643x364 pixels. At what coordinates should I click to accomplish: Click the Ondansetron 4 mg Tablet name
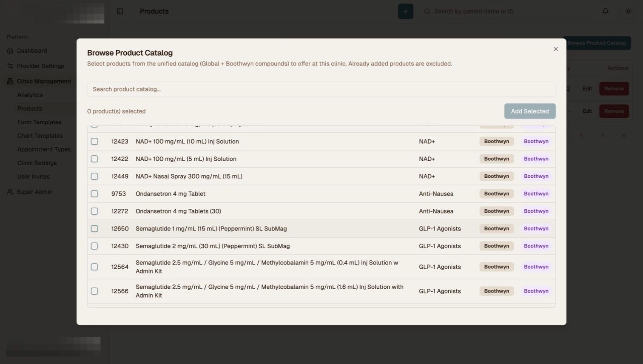[x=171, y=194]
